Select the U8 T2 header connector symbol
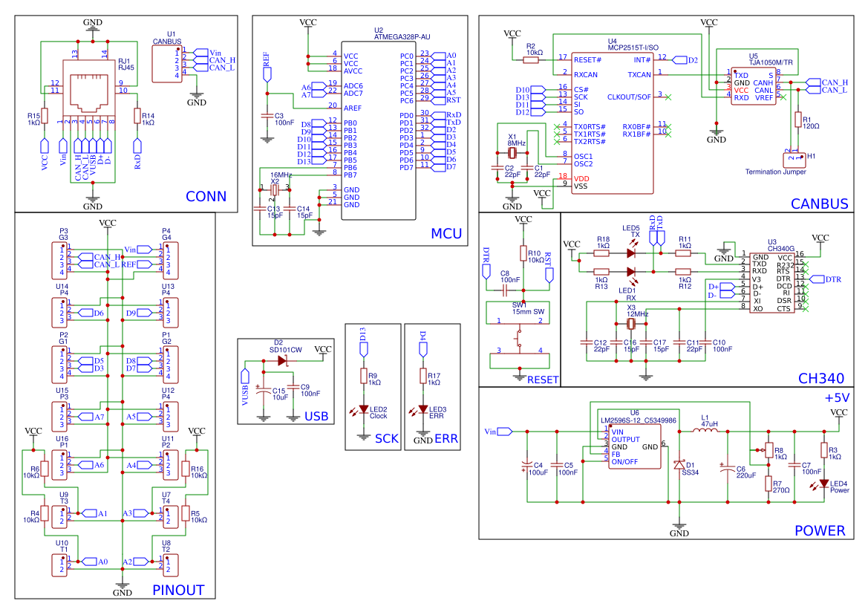 (x=171, y=565)
